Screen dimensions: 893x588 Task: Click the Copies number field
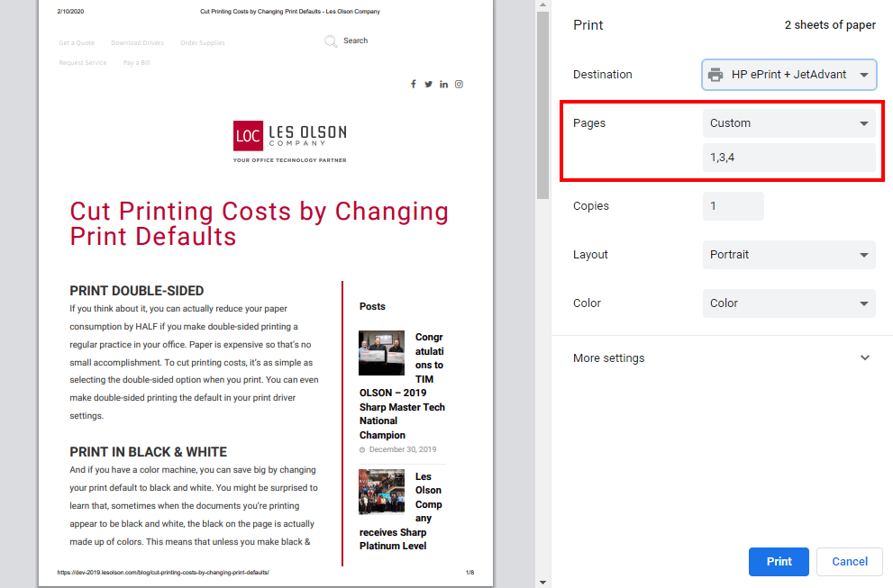(733, 206)
